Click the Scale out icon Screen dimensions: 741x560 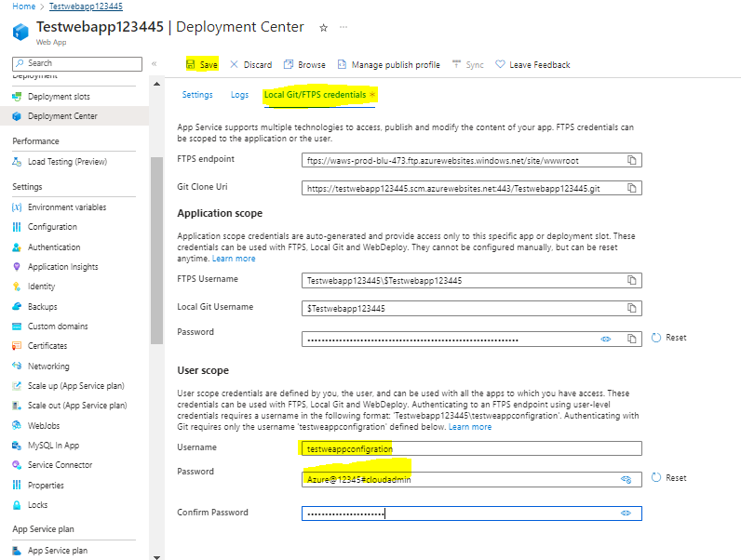coord(17,406)
